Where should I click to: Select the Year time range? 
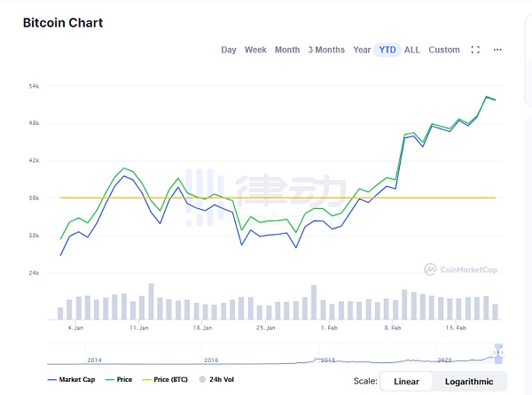362,50
